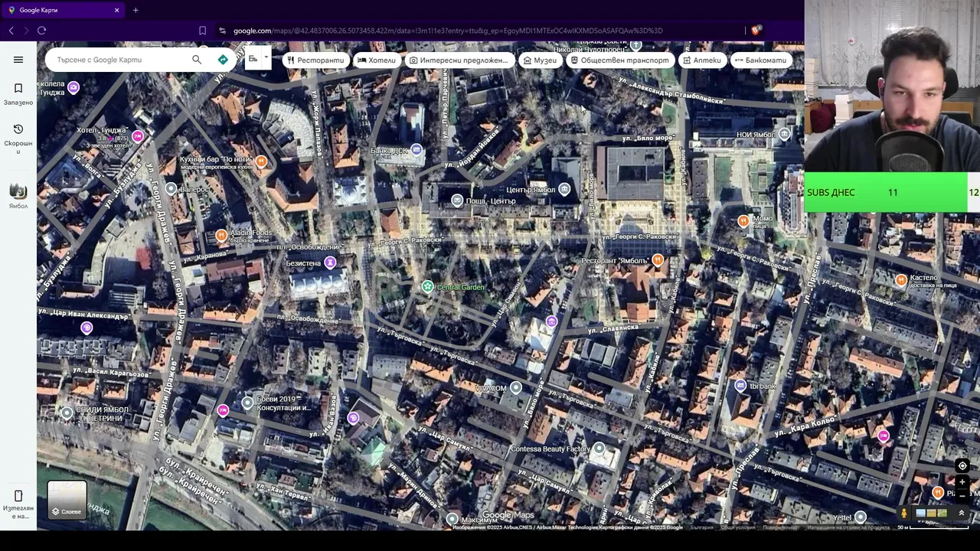The height and width of the screenshot is (551, 980).
Task: Open the recent Ямбол place thumbnail
Action: tap(18, 191)
